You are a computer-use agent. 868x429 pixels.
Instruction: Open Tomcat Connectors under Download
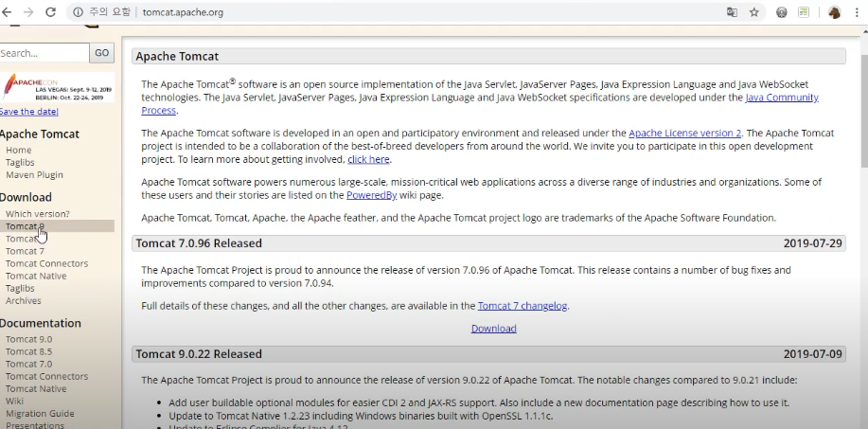(47, 263)
